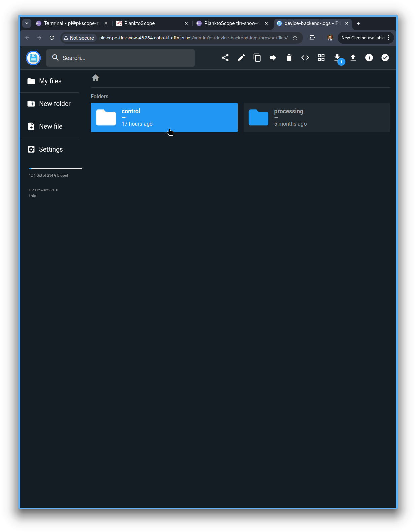Click the Select multiple checkmark icon

(385, 58)
